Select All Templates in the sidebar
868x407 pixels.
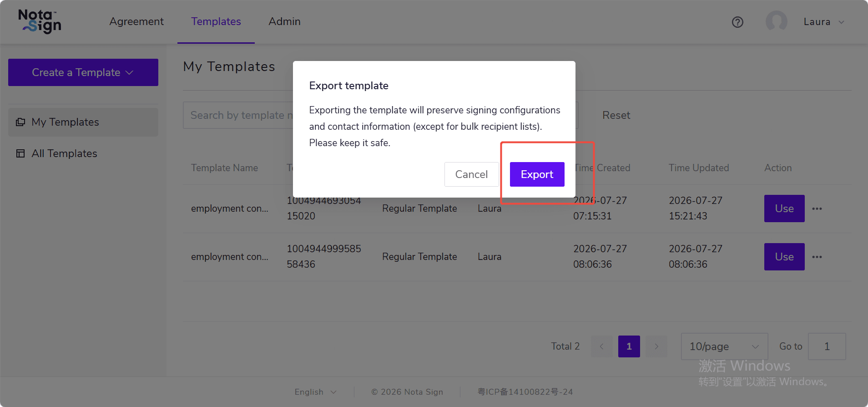coord(83,153)
